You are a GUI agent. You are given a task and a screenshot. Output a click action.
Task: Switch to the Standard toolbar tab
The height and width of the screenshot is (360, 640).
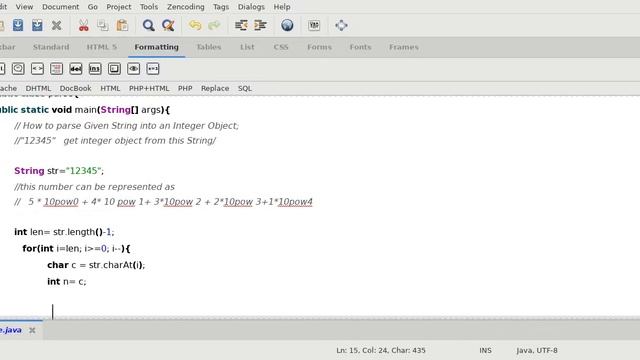point(51,47)
